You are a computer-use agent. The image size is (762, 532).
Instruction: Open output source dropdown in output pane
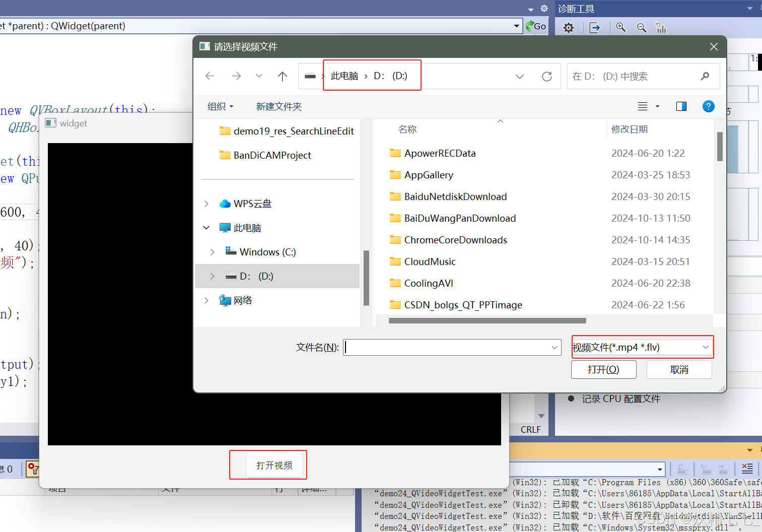tap(660, 469)
